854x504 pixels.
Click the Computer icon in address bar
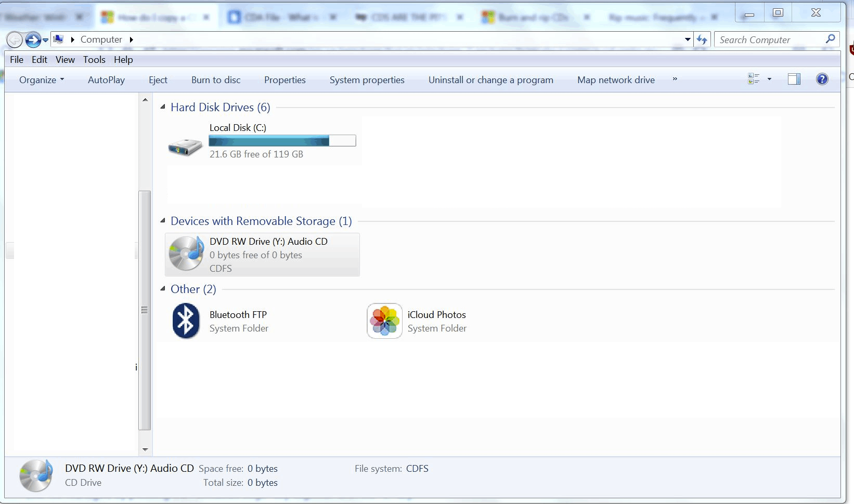(58, 39)
